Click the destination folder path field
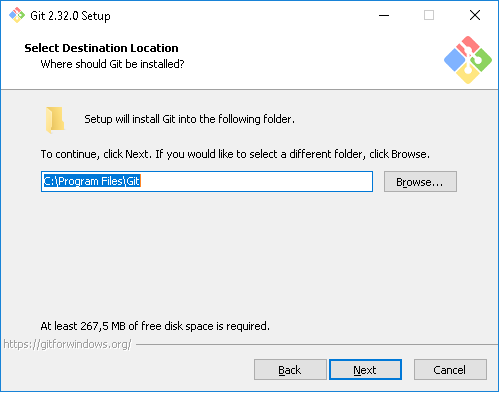Viewport: 499px width, 393px height. [207, 182]
